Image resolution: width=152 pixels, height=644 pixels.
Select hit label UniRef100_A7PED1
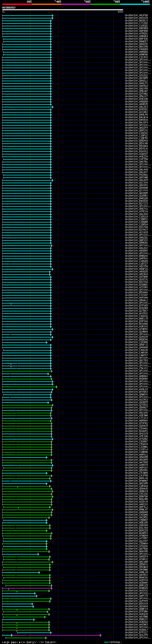[136, 34]
